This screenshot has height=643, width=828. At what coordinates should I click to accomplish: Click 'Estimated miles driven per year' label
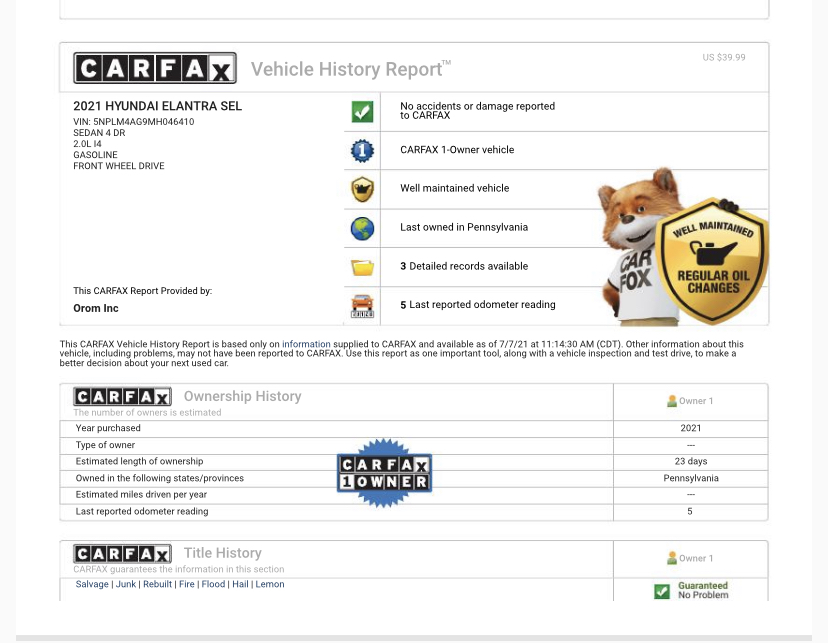(x=141, y=495)
